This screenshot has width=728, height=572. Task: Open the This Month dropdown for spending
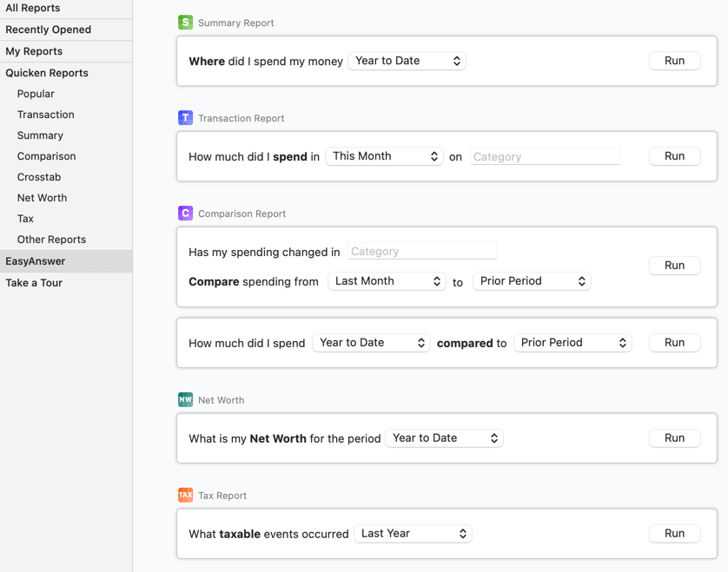pyautogui.click(x=384, y=155)
